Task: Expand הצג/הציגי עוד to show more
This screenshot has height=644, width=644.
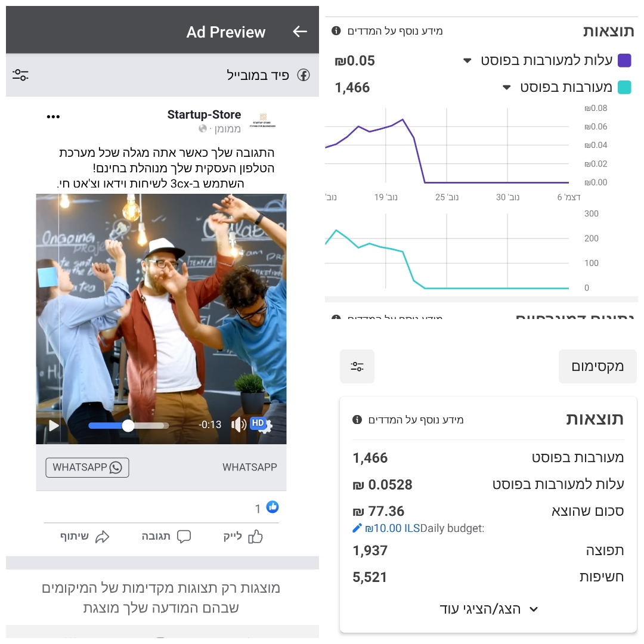Action: tap(488, 609)
